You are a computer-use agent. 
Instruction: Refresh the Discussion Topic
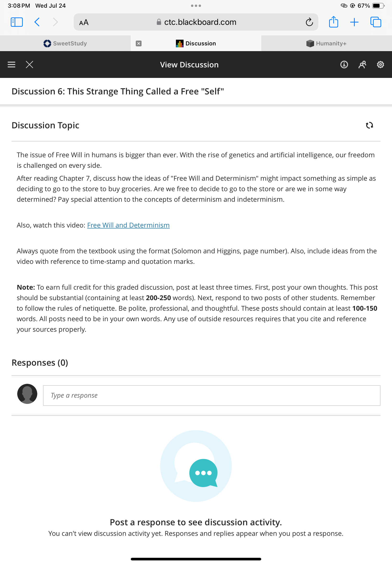click(x=369, y=125)
